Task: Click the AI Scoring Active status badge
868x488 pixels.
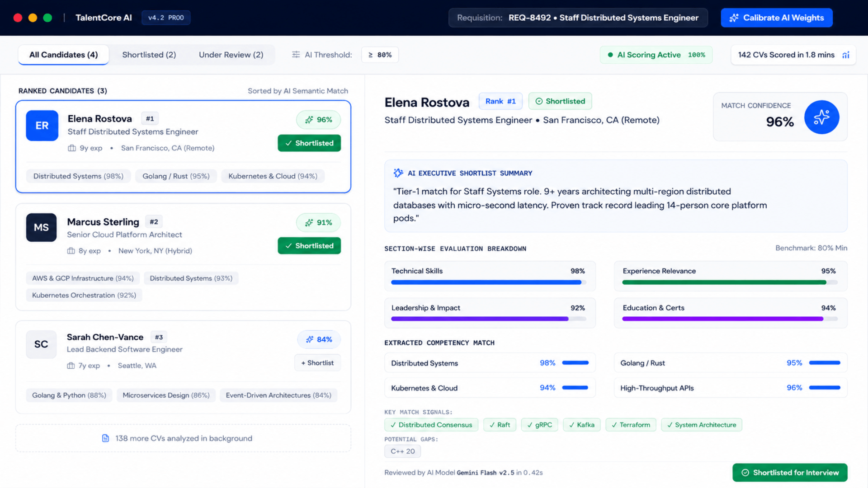Action: [x=656, y=55]
